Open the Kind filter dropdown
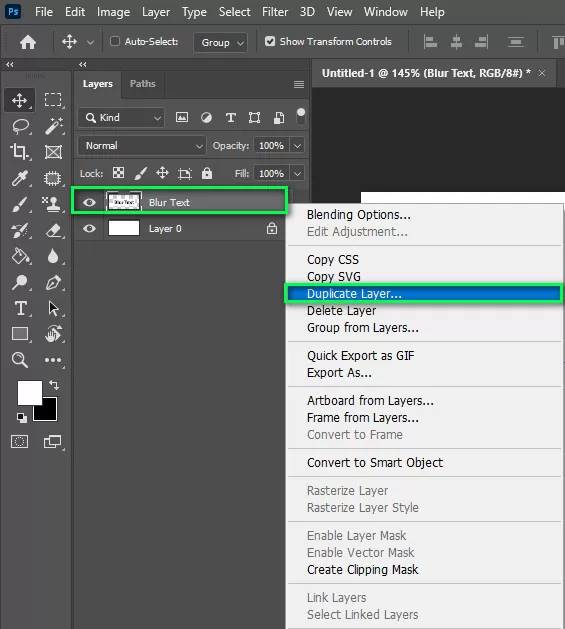The width and height of the screenshot is (565, 629). click(x=121, y=118)
